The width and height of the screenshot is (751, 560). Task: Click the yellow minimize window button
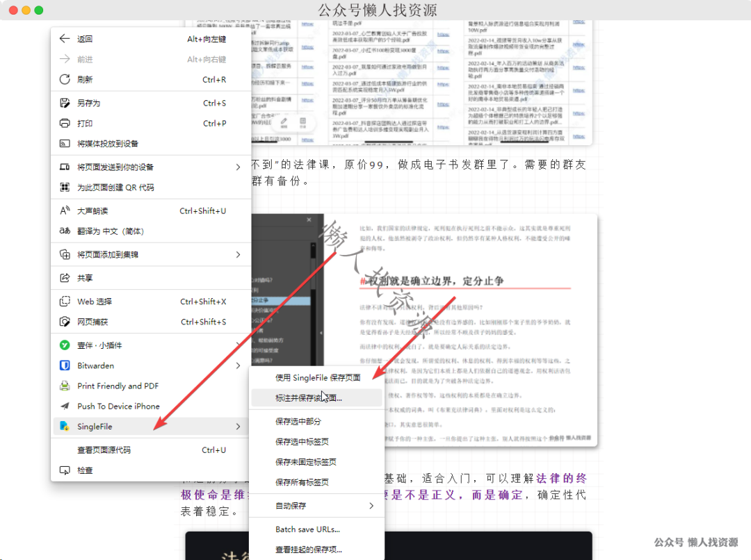[x=26, y=10]
